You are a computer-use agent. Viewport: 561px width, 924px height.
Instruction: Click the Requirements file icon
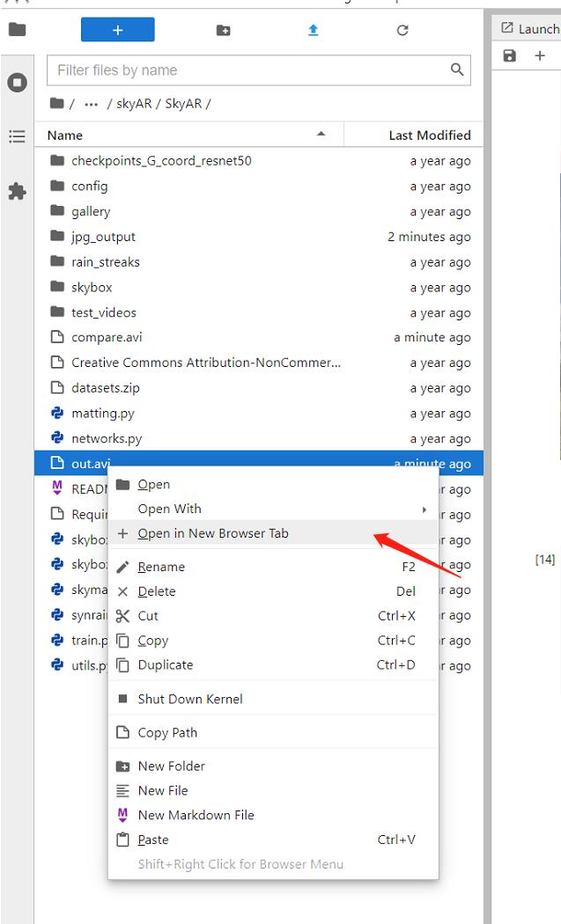(x=57, y=514)
